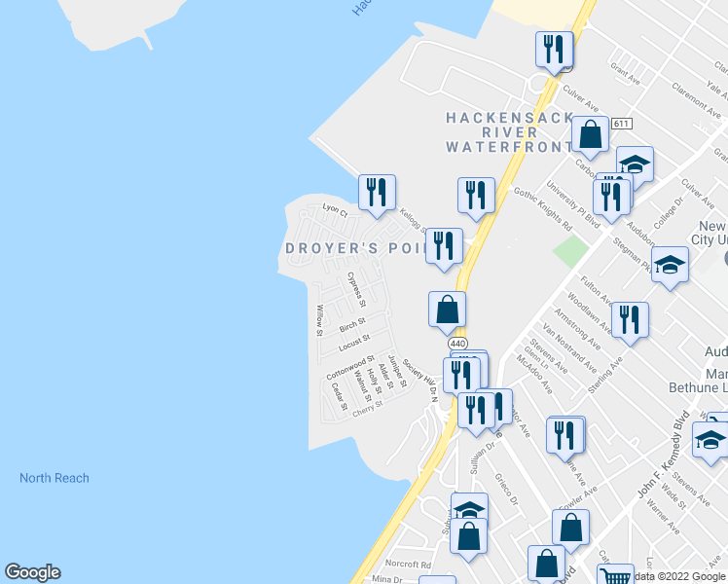The image size is (728, 584).
Task: Click the restaurant marker beside Lyon Ct
Action: point(377,193)
